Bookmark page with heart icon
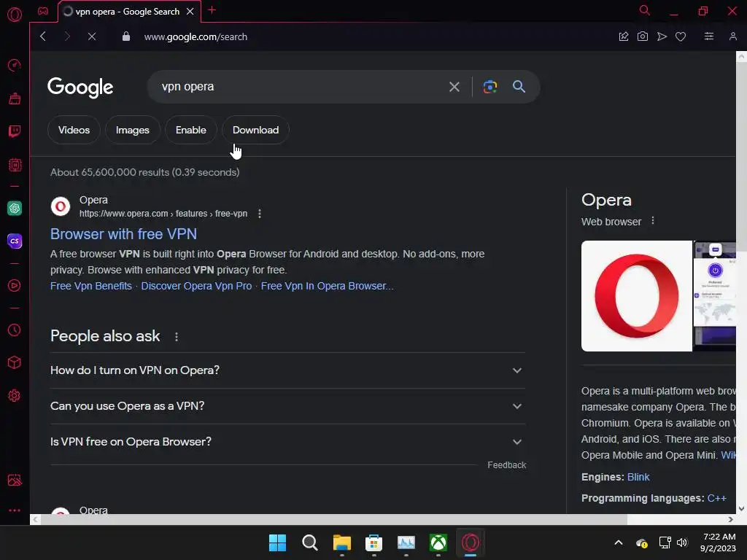The width and height of the screenshot is (747, 560). (x=681, y=36)
